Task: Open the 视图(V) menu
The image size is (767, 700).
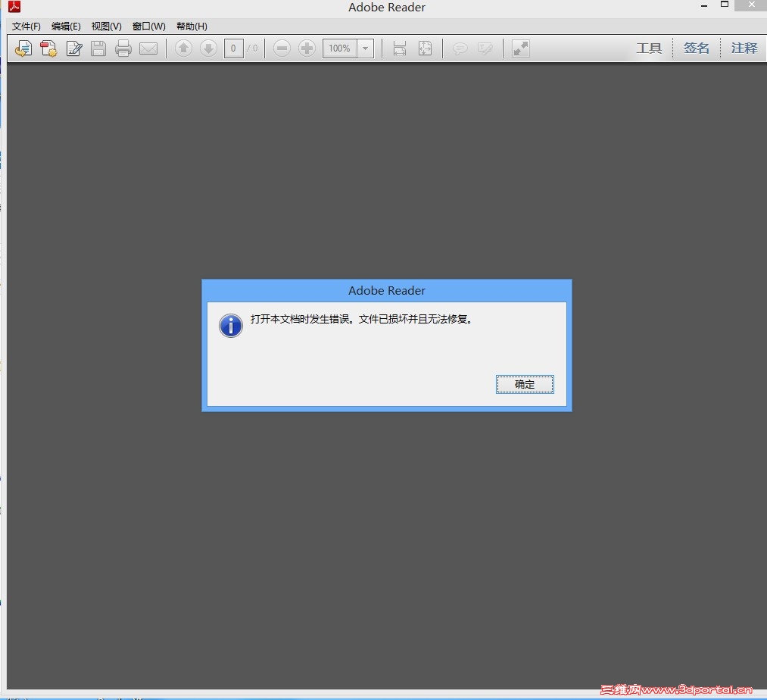Action: (107, 27)
